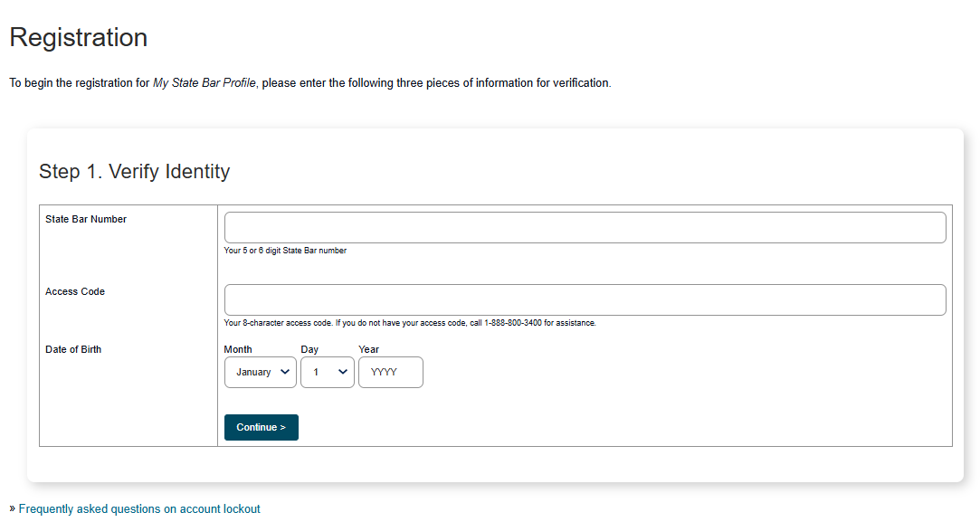
Task: Click the Year YYYY input field
Action: tap(390, 372)
